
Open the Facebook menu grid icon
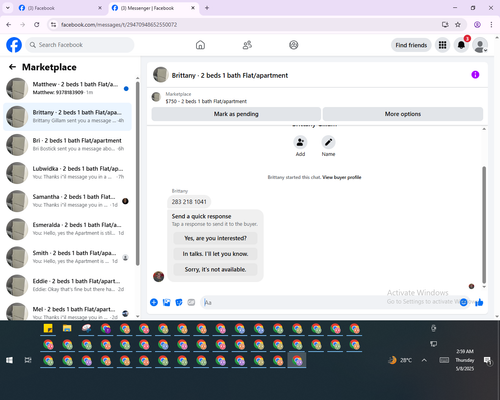tap(442, 45)
